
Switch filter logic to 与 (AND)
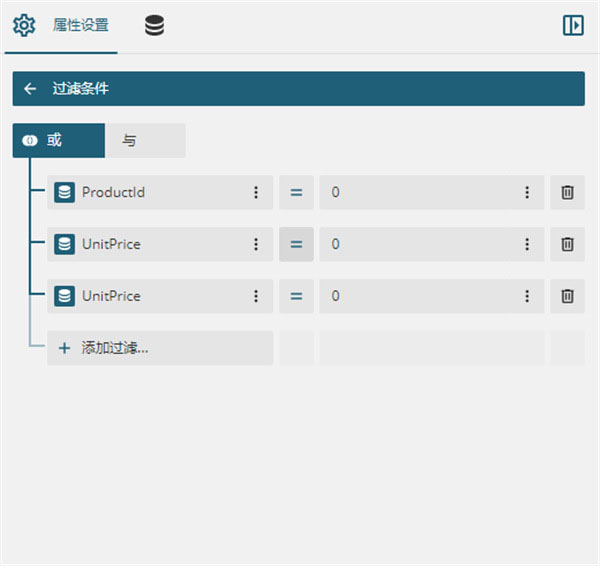coord(145,140)
